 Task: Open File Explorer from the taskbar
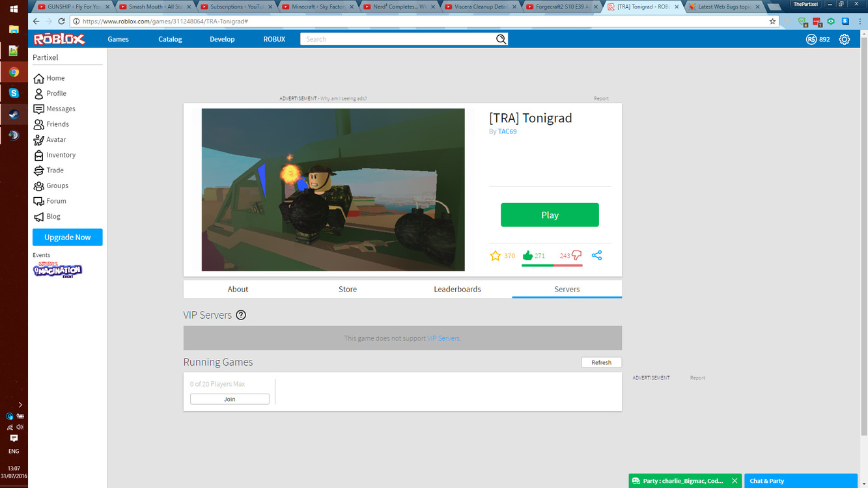(14, 29)
